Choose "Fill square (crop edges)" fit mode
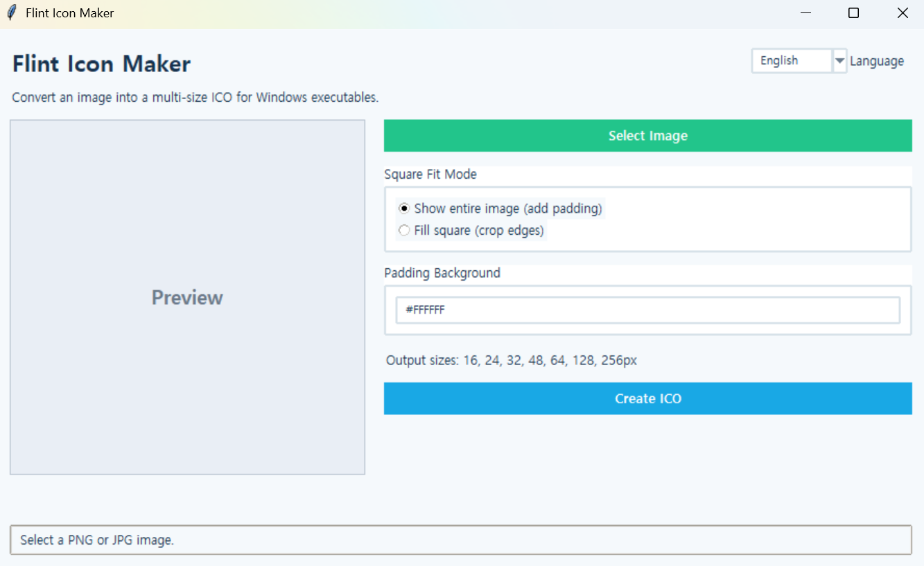Image resolution: width=924 pixels, height=566 pixels. pos(471,230)
